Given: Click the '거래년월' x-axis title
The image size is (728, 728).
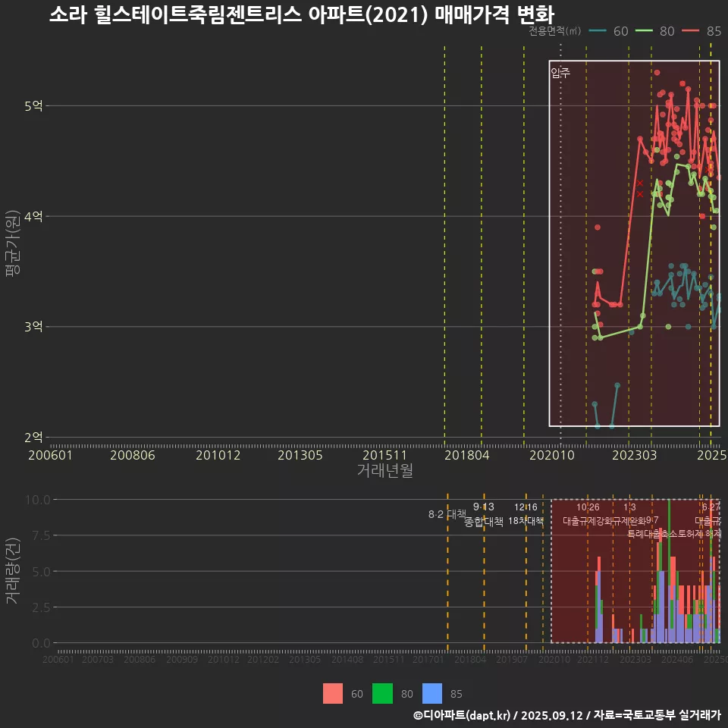Looking at the screenshot, I should pos(385,470).
